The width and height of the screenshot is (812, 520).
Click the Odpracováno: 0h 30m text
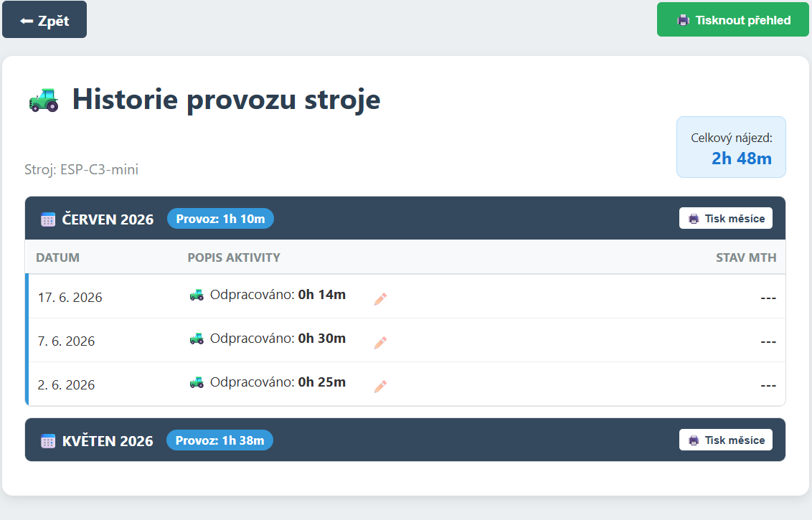coord(278,339)
